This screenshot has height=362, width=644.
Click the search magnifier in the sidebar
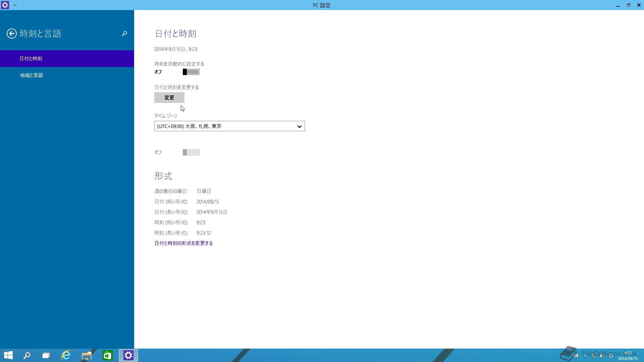coord(124,34)
